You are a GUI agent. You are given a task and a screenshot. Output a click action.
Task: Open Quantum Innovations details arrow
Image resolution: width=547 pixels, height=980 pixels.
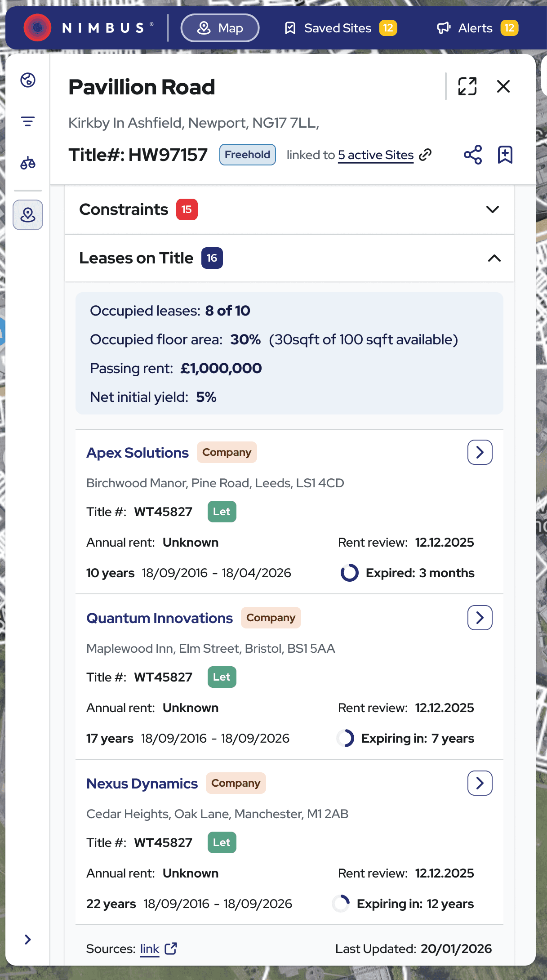pos(480,618)
